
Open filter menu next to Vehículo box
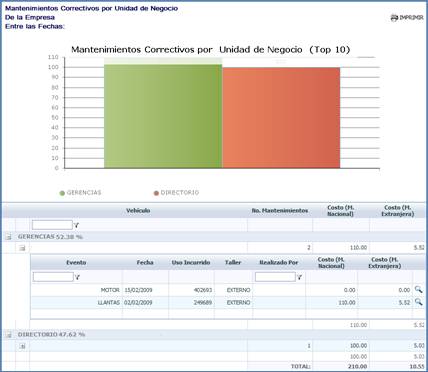[x=76, y=225]
